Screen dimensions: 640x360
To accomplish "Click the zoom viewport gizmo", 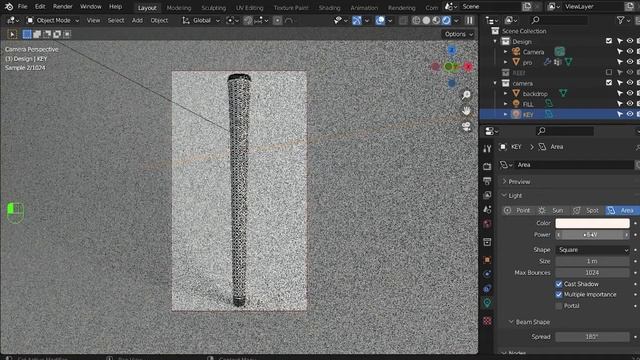I will (466, 95).
